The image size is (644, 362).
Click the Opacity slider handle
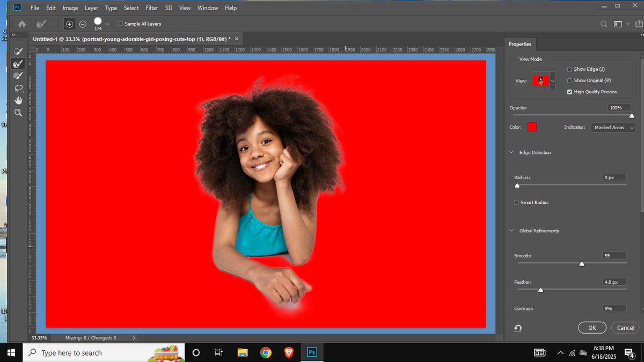[631, 115]
